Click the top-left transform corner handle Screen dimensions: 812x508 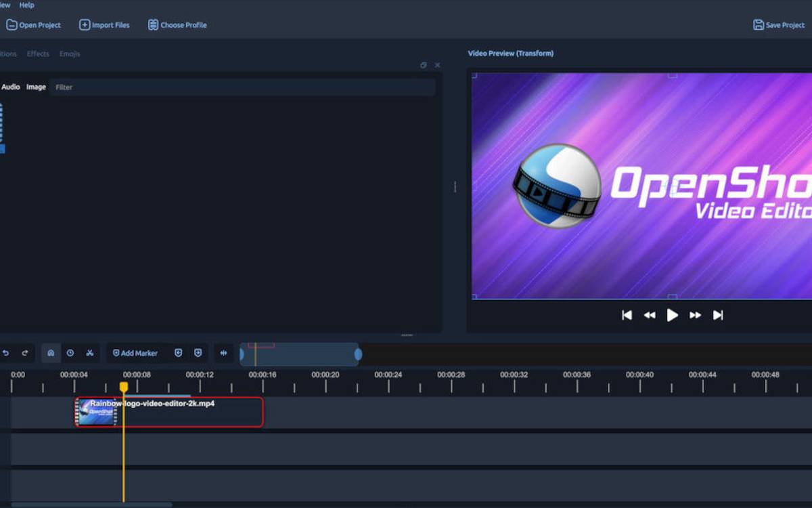click(x=475, y=76)
